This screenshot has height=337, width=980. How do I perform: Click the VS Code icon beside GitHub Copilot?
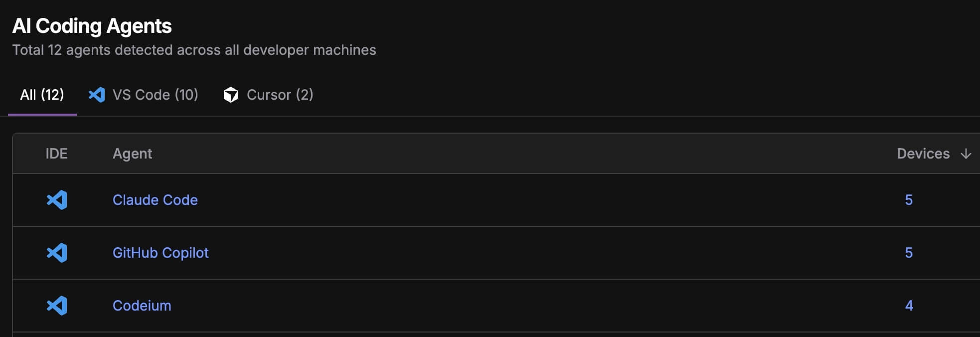tap(57, 253)
